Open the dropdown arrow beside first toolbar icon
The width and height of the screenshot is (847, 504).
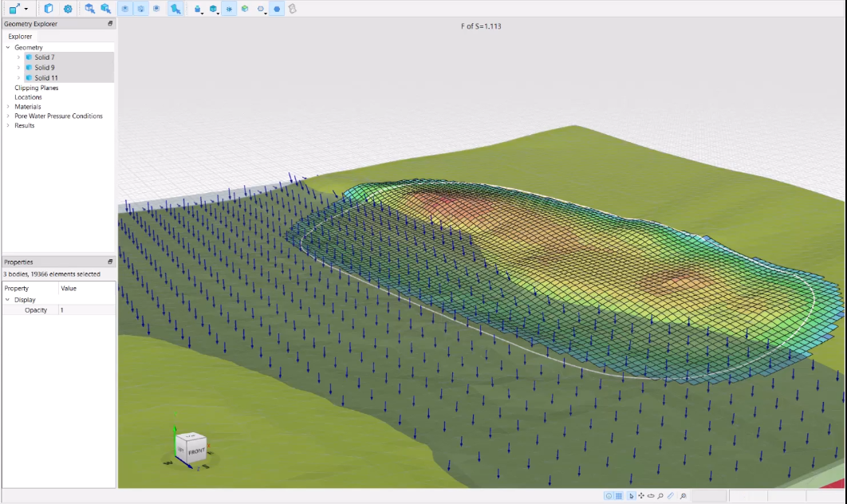[x=26, y=10]
